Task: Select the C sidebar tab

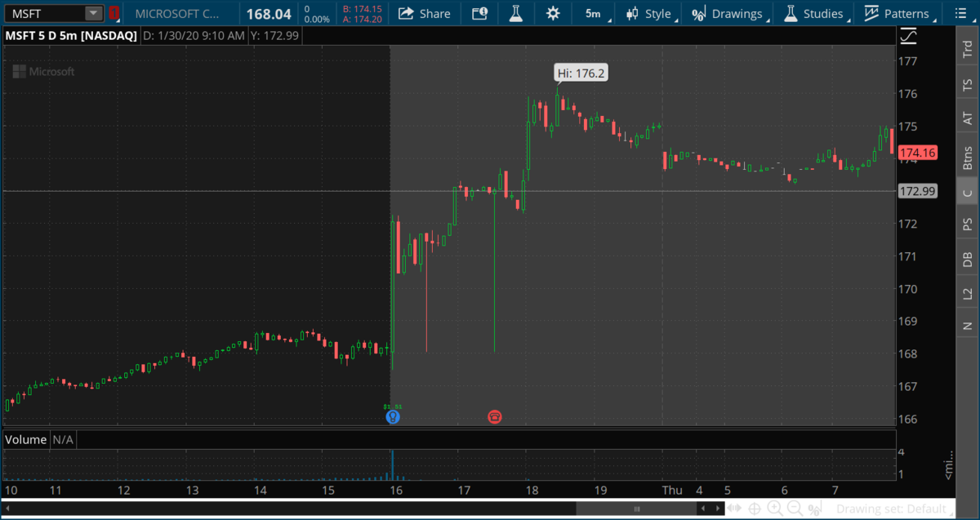Action: coord(967,193)
